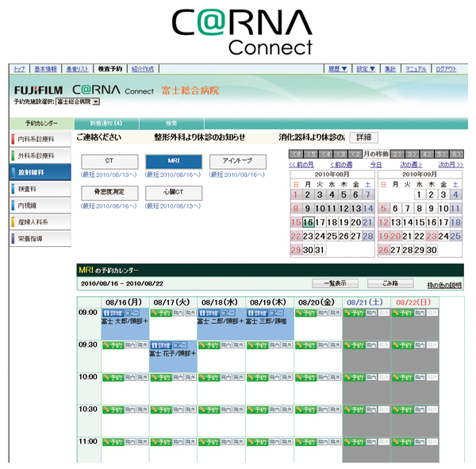Open 基本情報 in top navigation
The height and width of the screenshot is (469, 476).
click(x=45, y=69)
